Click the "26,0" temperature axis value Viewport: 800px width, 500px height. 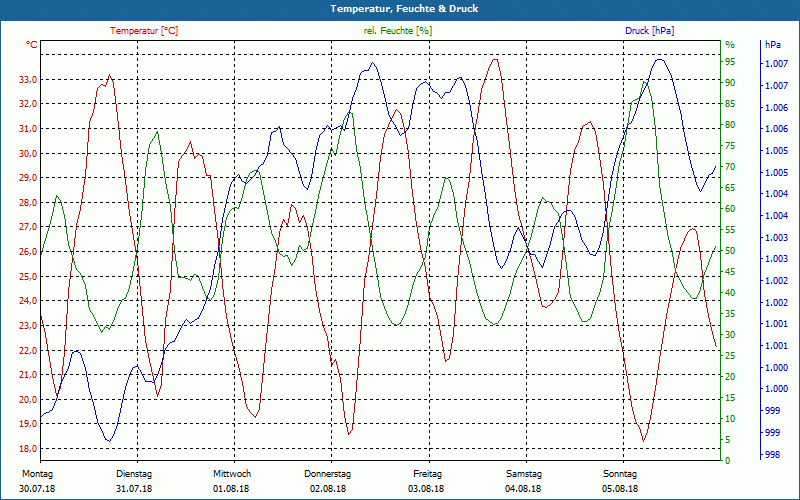coord(28,252)
